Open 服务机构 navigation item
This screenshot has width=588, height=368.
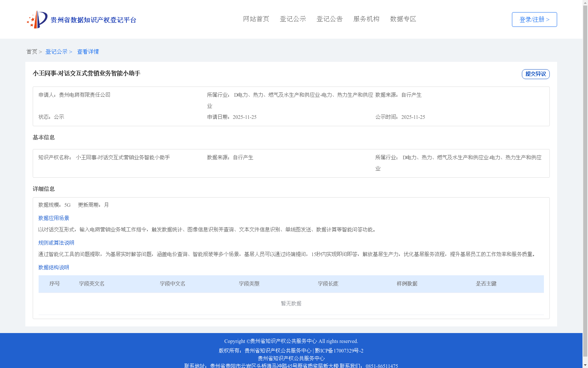(x=366, y=19)
